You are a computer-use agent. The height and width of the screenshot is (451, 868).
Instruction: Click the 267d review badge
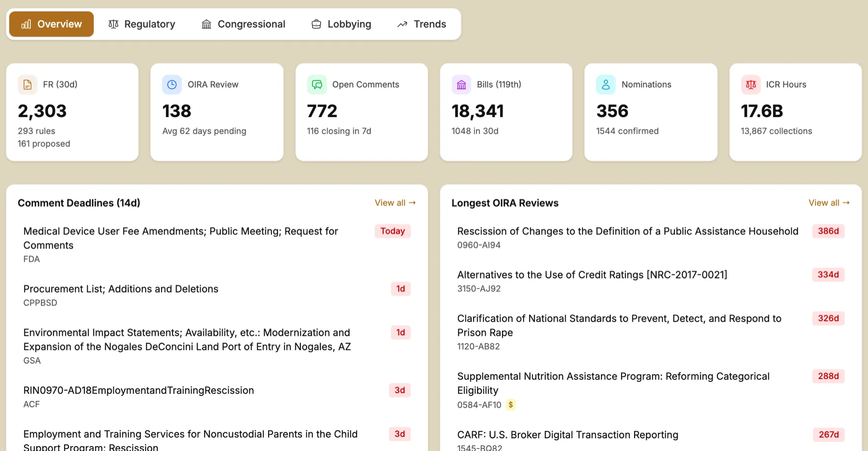point(829,435)
